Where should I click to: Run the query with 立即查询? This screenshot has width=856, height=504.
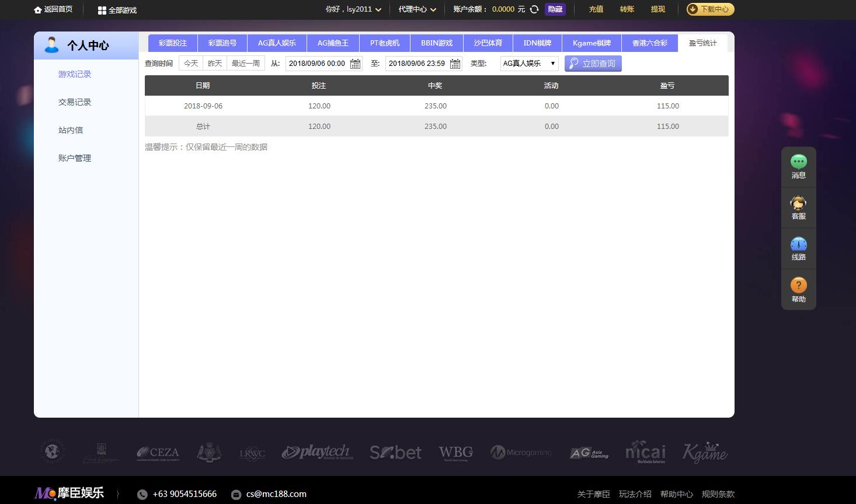click(x=593, y=64)
